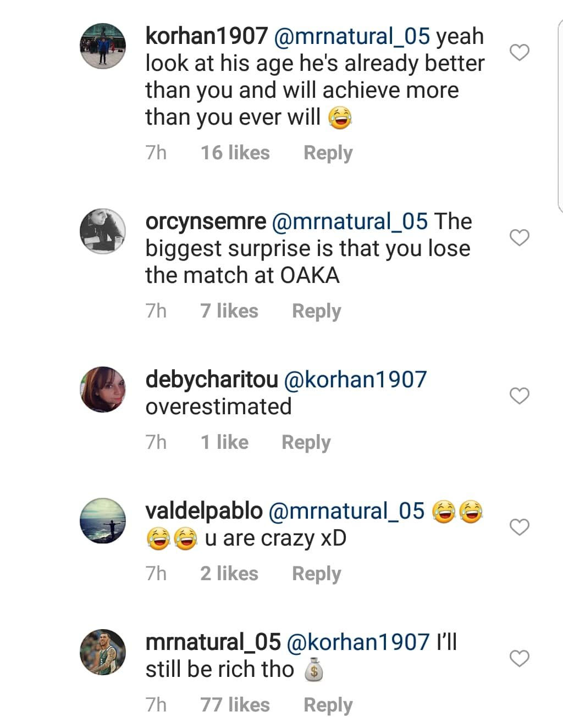Image resolution: width=563 pixels, height=728 pixels.
Task: Like korhan1907's comment with the heart icon
Action: (x=520, y=52)
